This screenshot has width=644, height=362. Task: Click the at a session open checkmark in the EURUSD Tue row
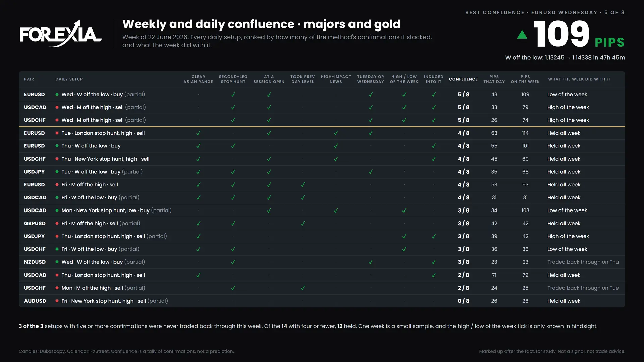click(269, 133)
